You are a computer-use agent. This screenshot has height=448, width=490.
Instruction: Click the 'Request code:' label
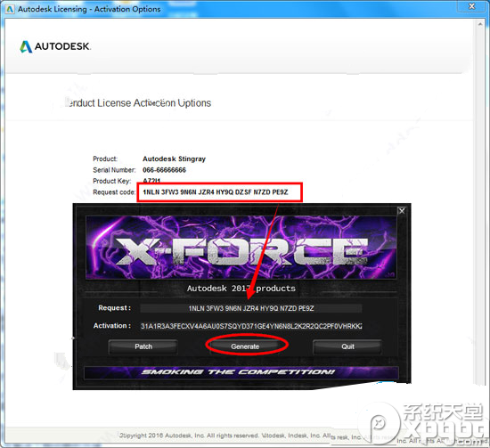point(114,192)
